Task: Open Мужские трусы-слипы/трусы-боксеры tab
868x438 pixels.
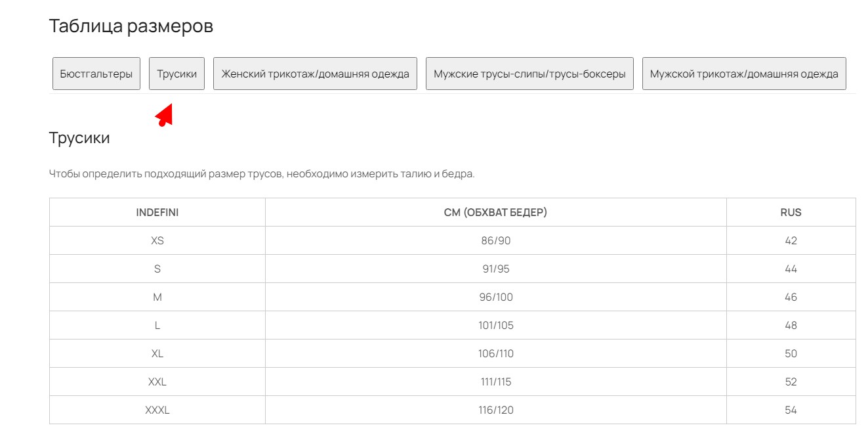Action: pyautogui.click(x=529, y=74)
